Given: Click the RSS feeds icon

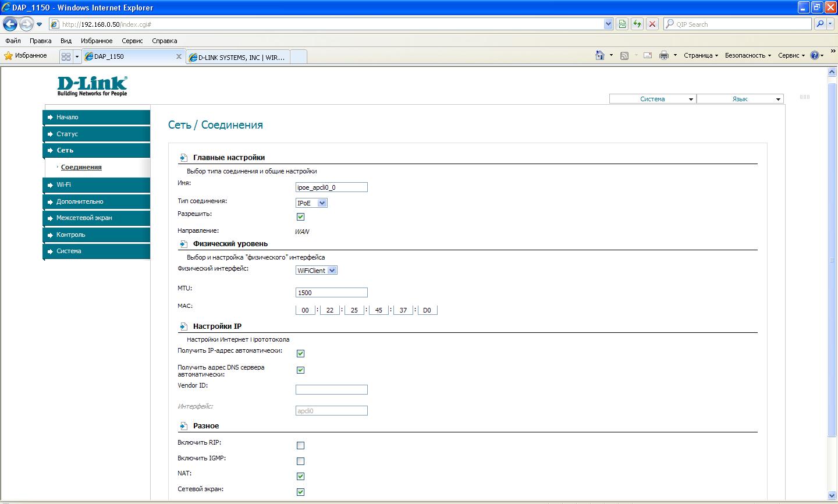Looking at the screenshot, I should [x=624, y=55].
